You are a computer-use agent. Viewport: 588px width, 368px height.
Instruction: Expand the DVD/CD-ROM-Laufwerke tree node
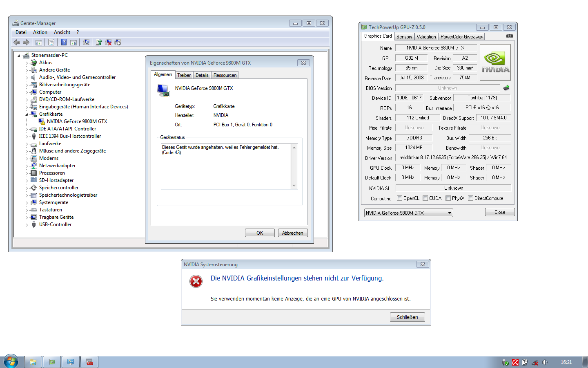[x=27, y=100]
